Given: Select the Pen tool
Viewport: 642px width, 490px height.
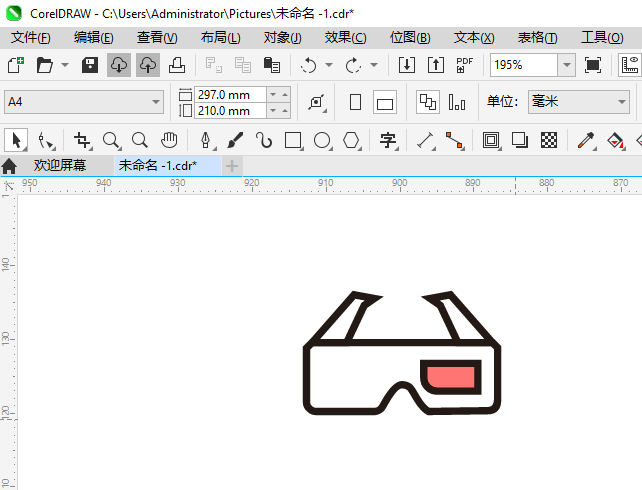Looking at the screenshot, I should (x=206, y=140).
